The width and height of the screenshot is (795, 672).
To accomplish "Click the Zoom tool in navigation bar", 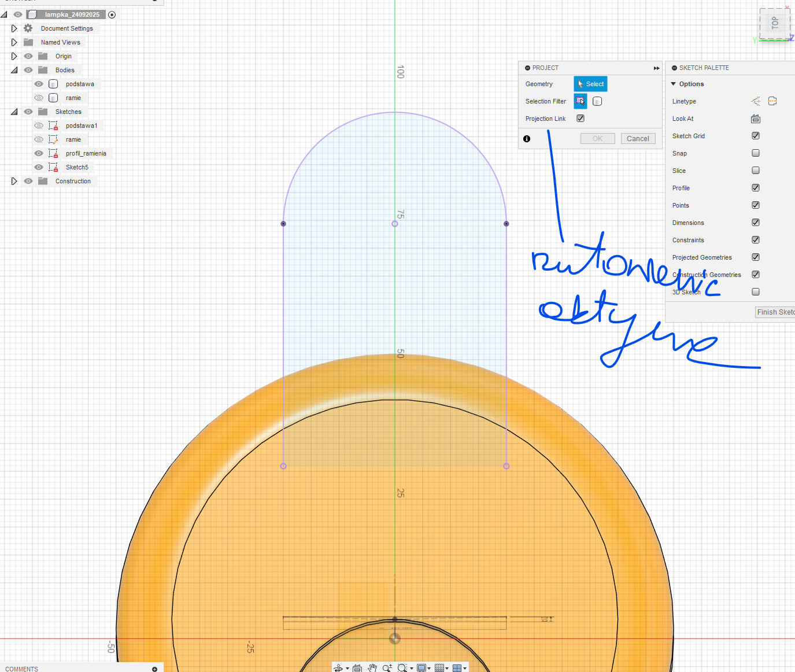I will [386, 668].
